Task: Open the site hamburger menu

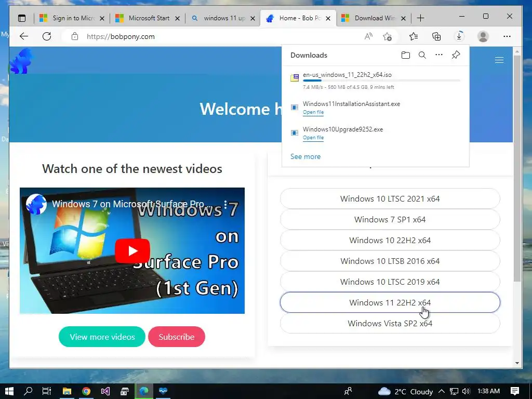Action: pos(499,60)
